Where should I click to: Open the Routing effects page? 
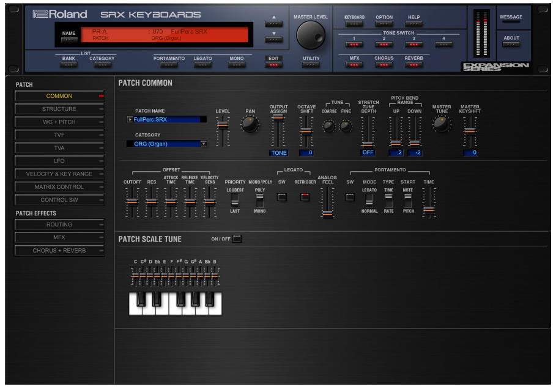point(59,224)
